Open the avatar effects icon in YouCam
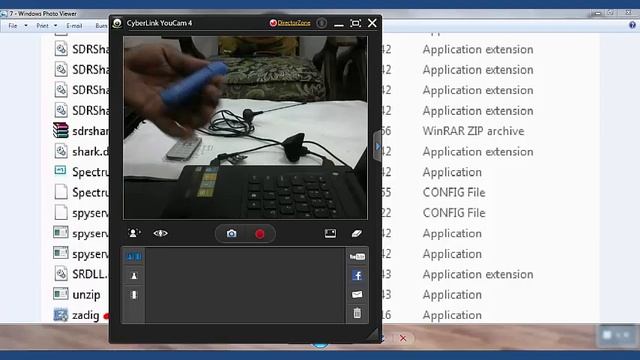Screen dimensions: 640x360 [134, 233]
